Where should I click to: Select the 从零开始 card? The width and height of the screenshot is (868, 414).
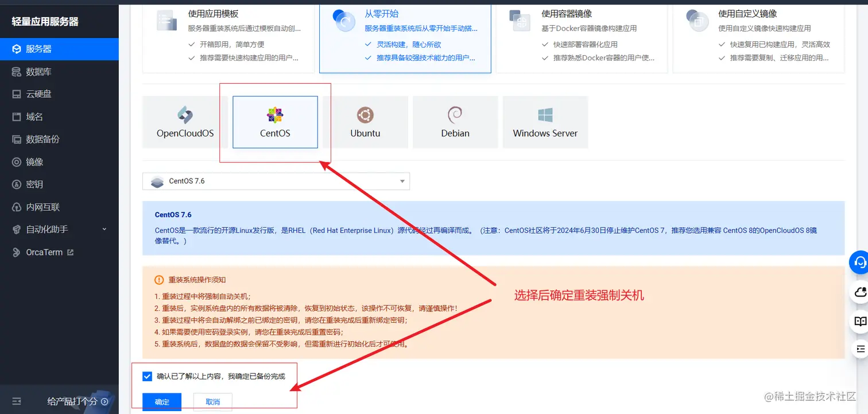(x=405, y=38)
